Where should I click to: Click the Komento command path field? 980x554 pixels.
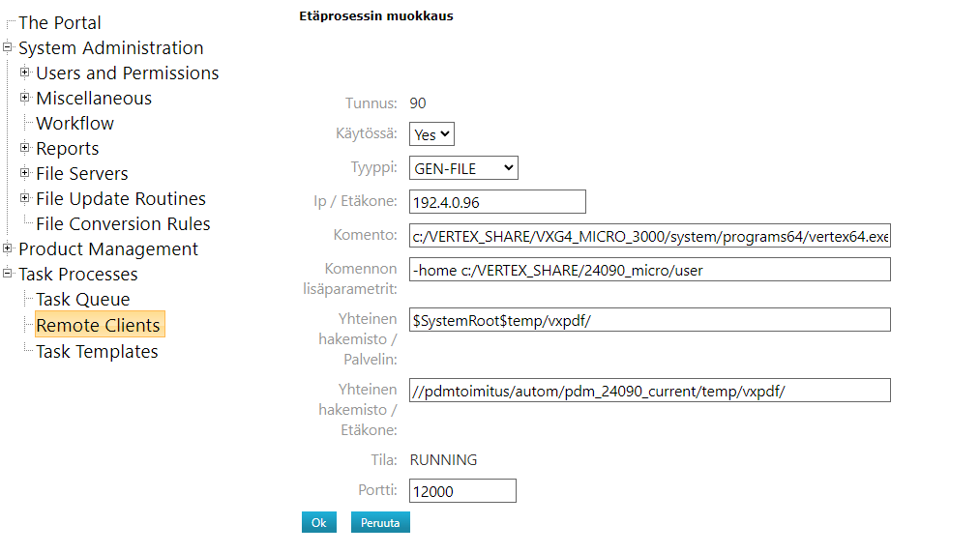(649, 236)
